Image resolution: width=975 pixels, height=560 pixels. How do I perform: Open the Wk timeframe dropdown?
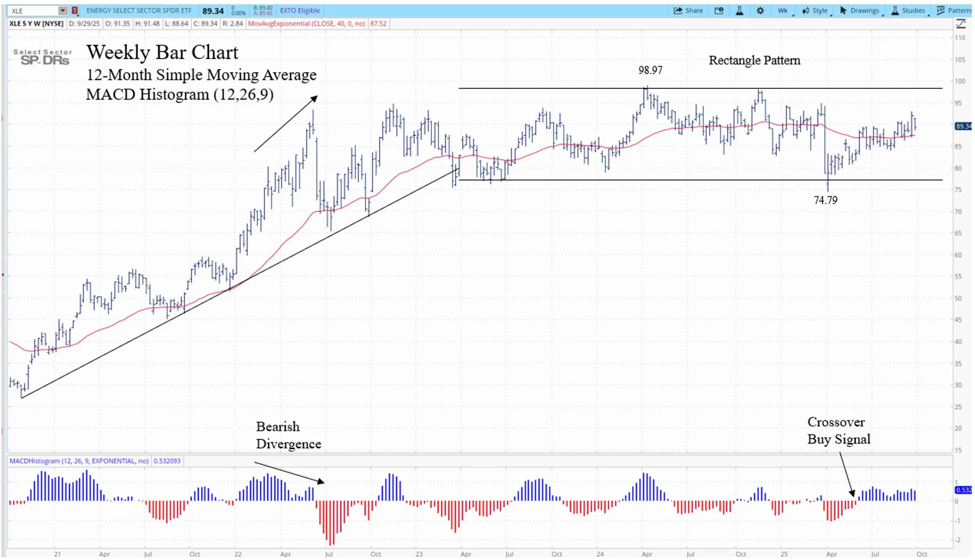[783, 11]
